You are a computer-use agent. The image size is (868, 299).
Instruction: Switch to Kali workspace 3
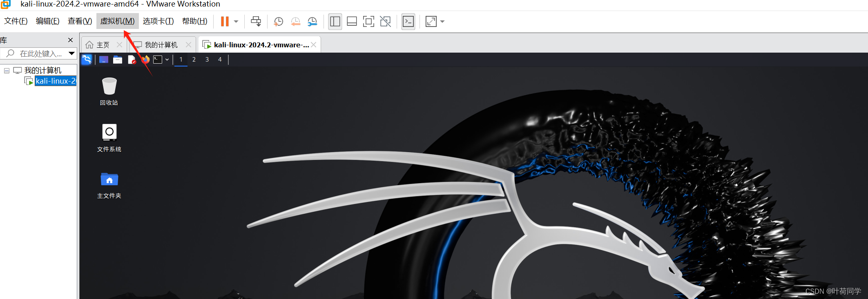tap(207, 60)
